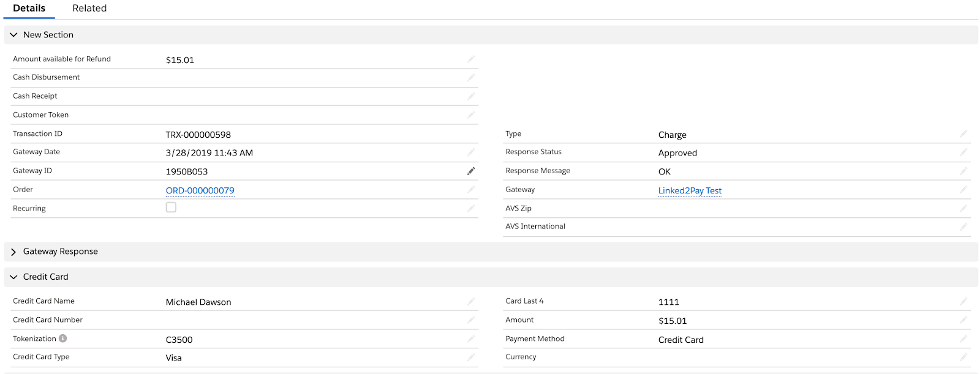The image size is (980, 374).
Task: Collapse the New Section chevron
Action: click(x=13, y=35)
